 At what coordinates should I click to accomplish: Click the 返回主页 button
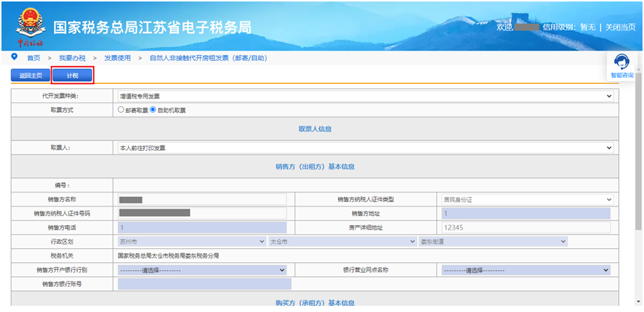(30, 75)
